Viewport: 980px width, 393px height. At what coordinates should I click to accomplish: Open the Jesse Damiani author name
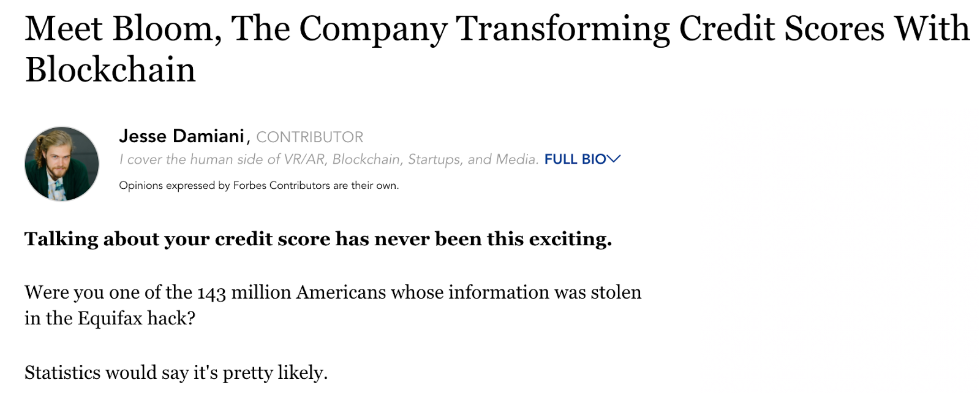coord(181,136)
